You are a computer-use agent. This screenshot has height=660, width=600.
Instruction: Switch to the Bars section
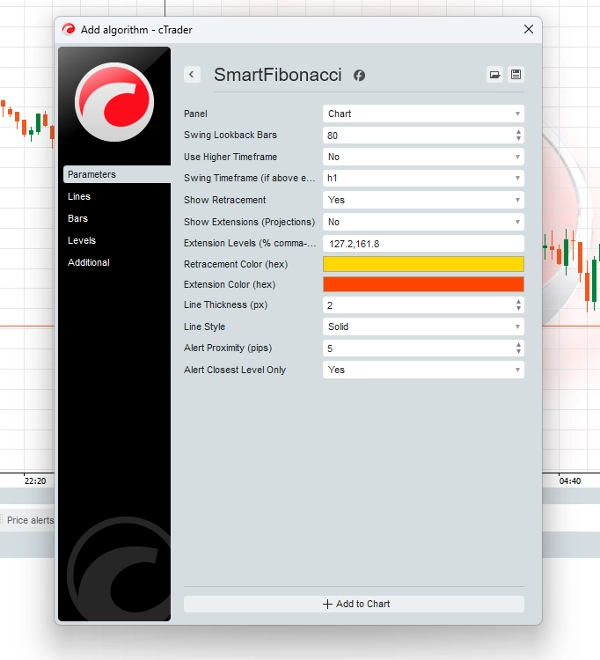point(78,218)
